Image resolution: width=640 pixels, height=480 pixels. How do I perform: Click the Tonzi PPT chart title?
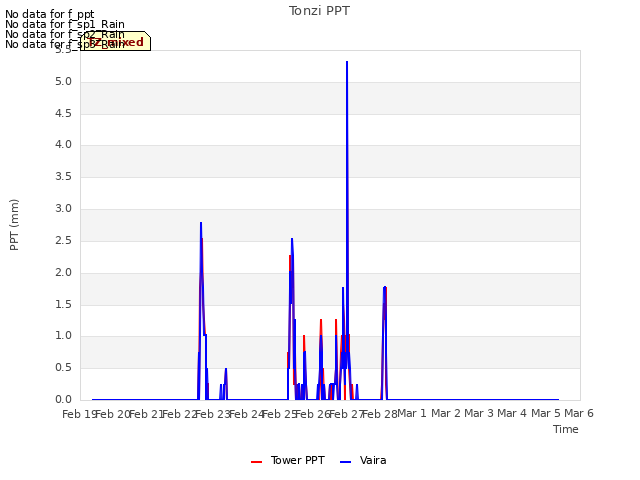pos(319,11)
